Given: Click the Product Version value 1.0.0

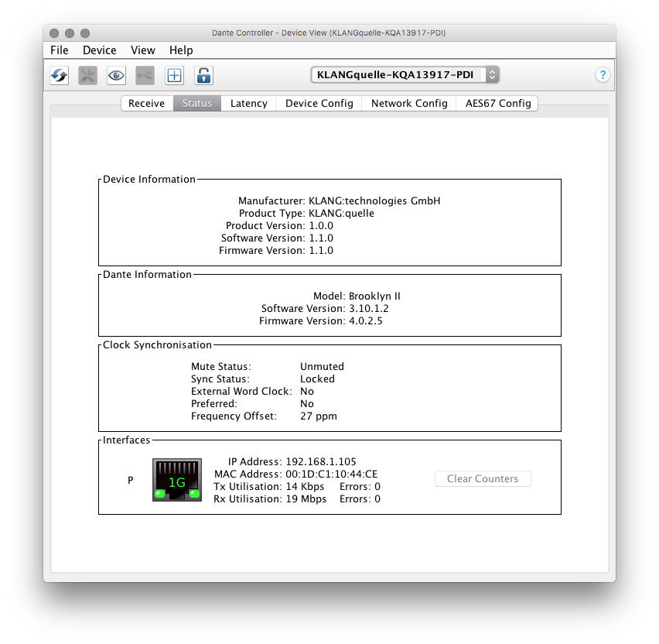Looking at the screenshot, I should (x=321, y=225).
